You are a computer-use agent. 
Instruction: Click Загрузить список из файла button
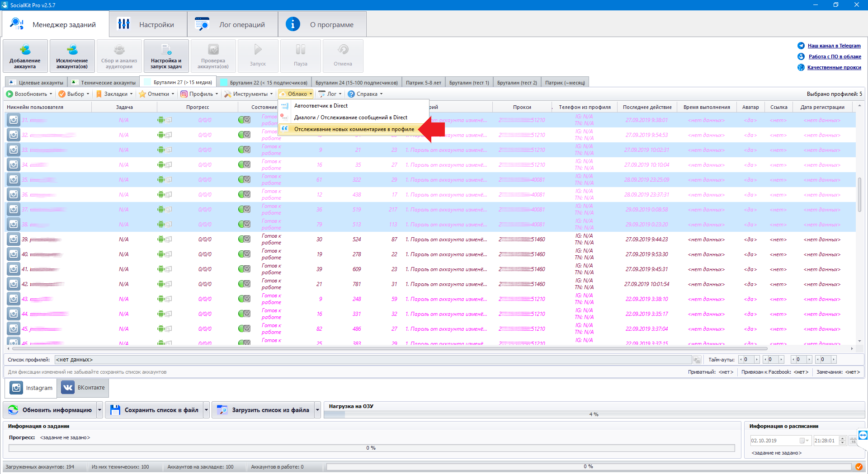click(x=264, y=410)
